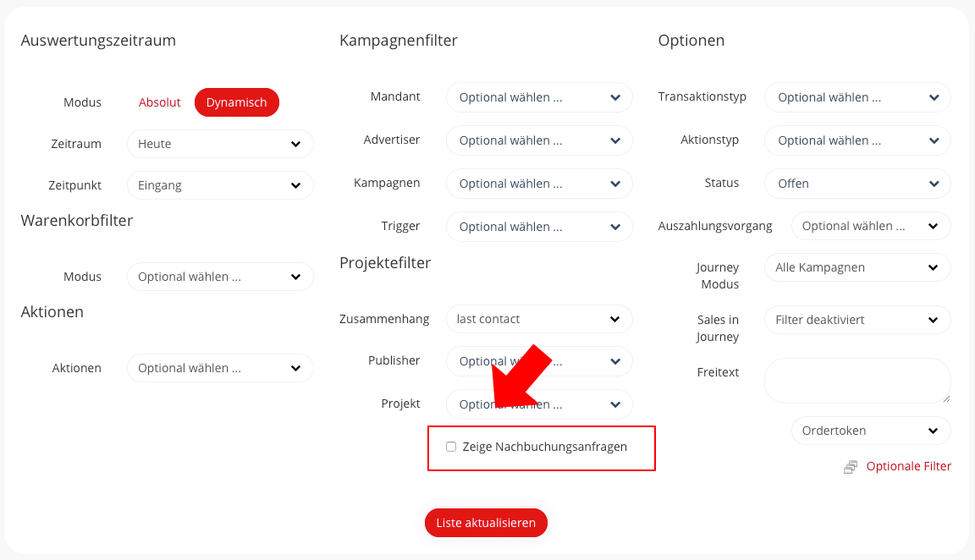Open the Auszahlungsvorgang dropdown
Viewport: 975px width, 560px height.
pos(871,226)
